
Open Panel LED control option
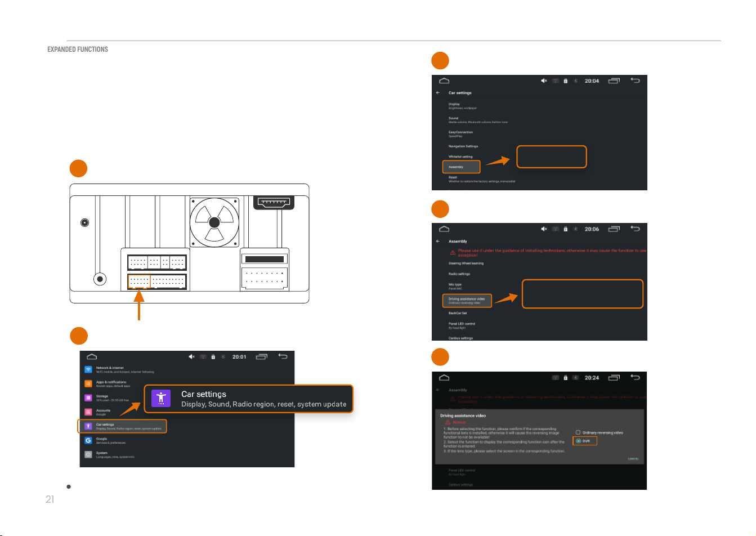(x=462, y=325)
